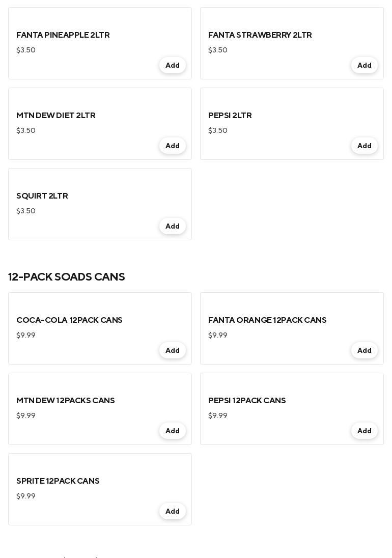Screen dimensions: 392x558
Task: Open the Squirt 2LTR product name
Action: pyautogui.click(x=42, y=196)
